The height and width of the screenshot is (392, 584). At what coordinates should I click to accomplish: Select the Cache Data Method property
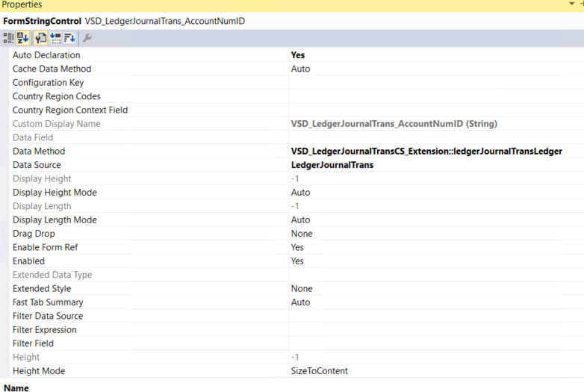pyautogui.click(x=52, y=69)
